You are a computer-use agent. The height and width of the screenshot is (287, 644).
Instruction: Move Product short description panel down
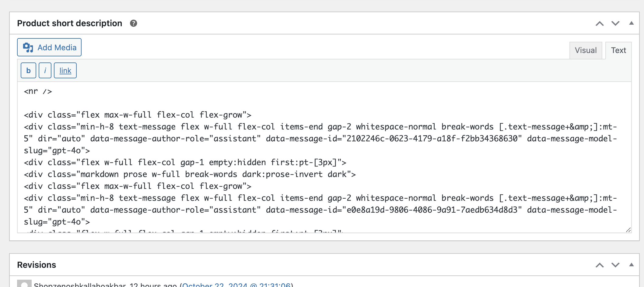click(615, 23)
